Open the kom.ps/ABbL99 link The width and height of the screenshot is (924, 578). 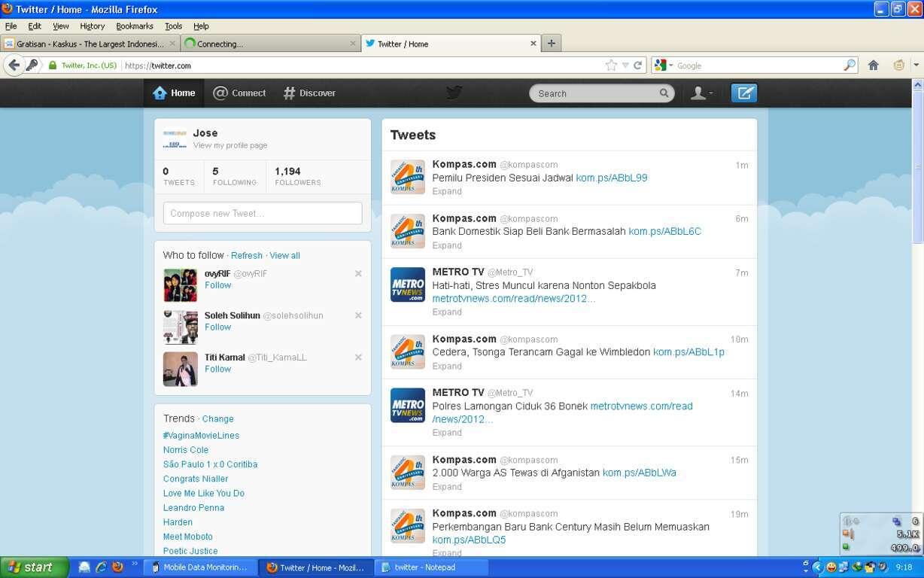click(x=612, y=178)
